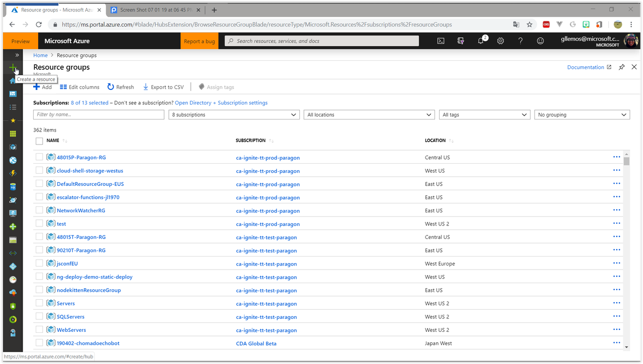Screen dimensions: 643x364
Task: Open the nodekittenResourceGroup link
Action: pyautogui.click(x=88, y=290)
